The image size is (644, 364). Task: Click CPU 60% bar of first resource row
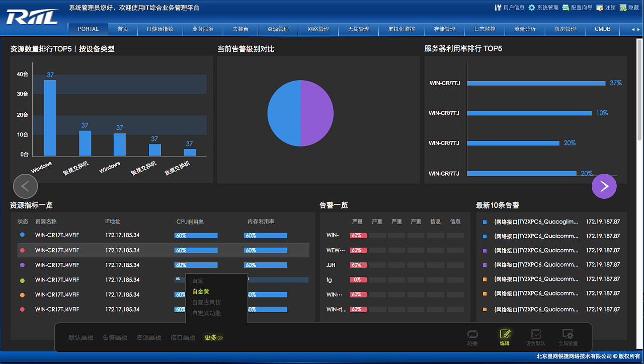(196, 235)
